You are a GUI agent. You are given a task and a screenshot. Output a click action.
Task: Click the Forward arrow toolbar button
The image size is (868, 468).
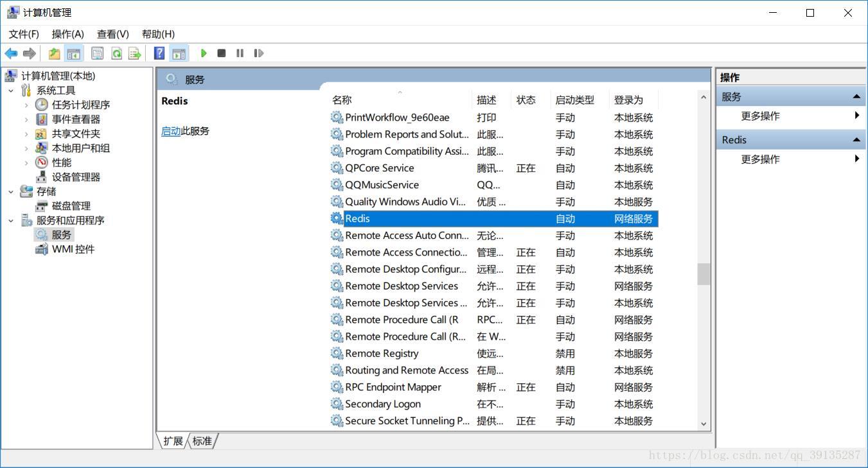(29, 53)
